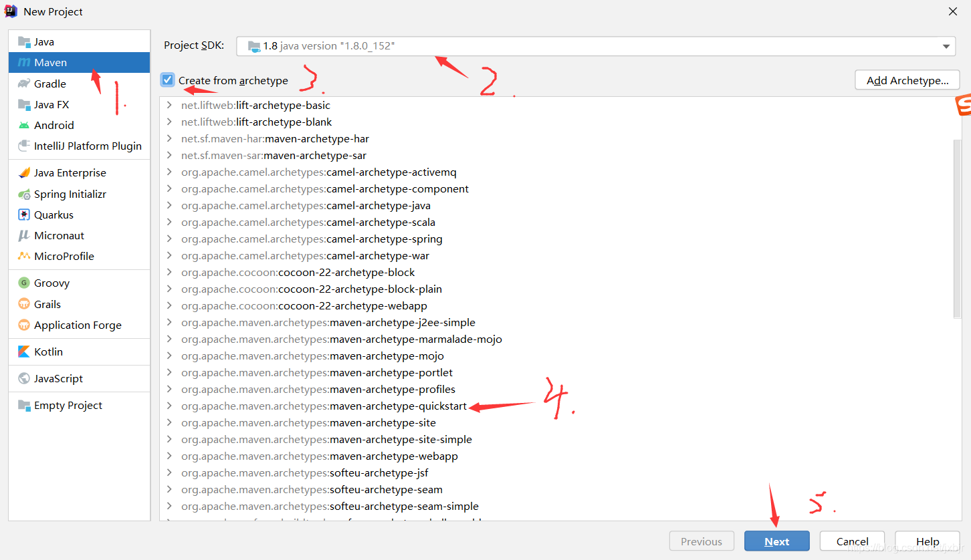This screenshot has height=560, width=971.
Task: Select cocoon-22-archetype-webapp archetype
Action: tap(304, 305)
